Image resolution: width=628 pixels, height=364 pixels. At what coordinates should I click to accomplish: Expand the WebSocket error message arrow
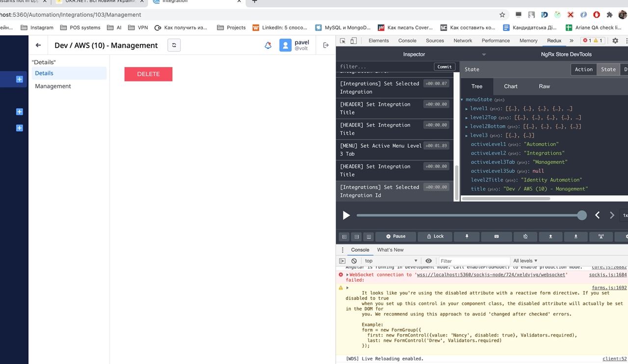click(x=347, y=275)
